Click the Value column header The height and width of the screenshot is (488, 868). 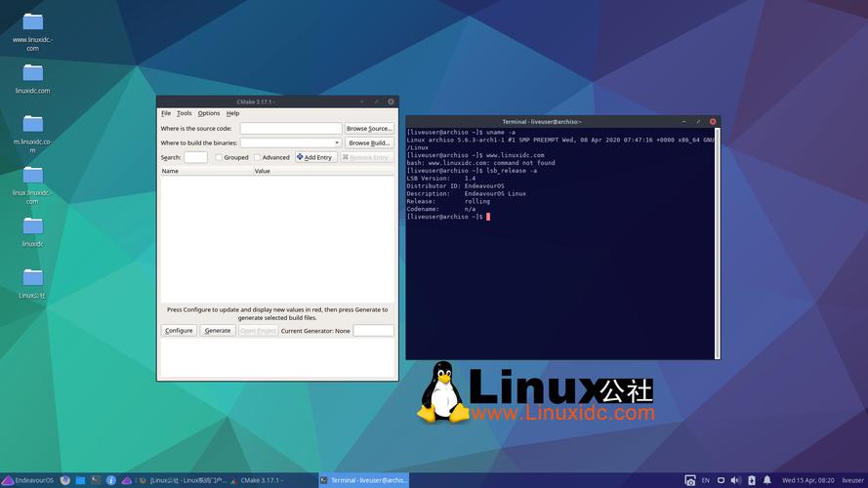click(x=323, y=171)
